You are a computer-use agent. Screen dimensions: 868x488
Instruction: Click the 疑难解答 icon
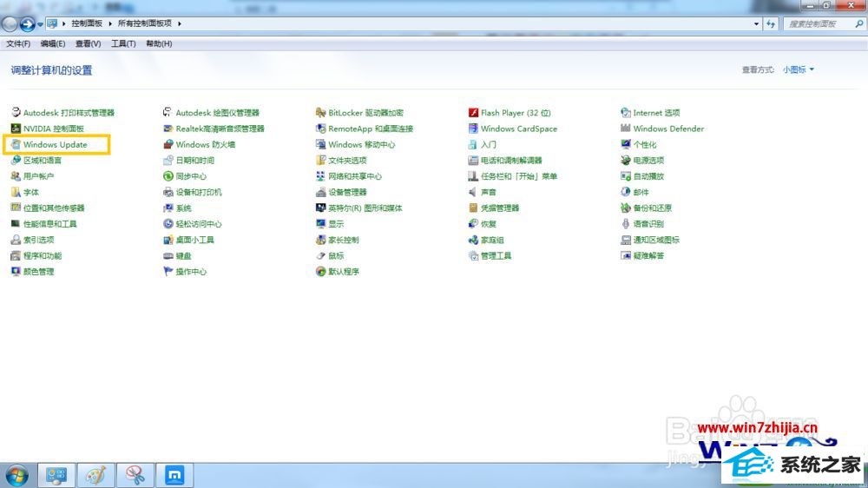pyautogui.click(x=626, y=256)
